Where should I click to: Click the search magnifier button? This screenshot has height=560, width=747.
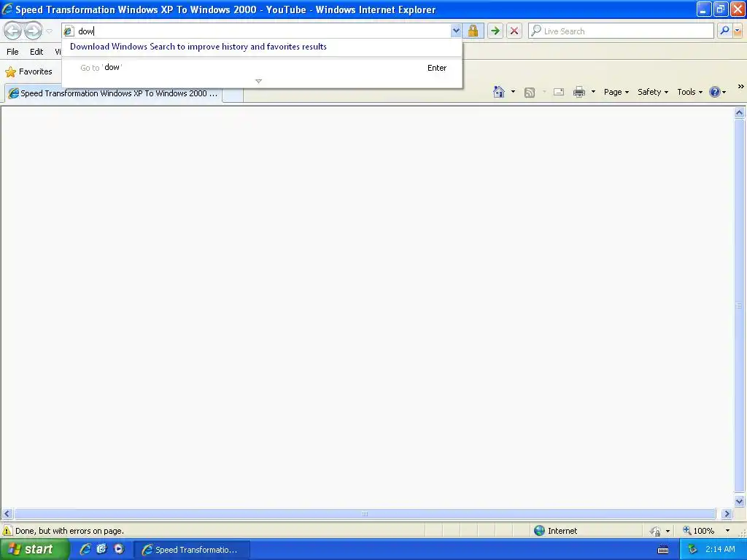724,31
